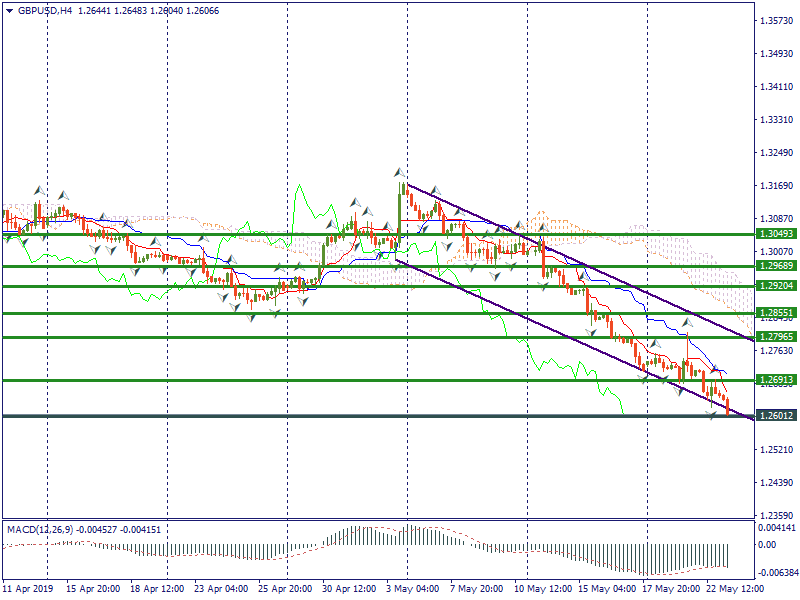Image resolution: width=800 pixels, height=600 pixels.
Task: Click the 1.35730 price scale value
Action: (x=776, y=20)
